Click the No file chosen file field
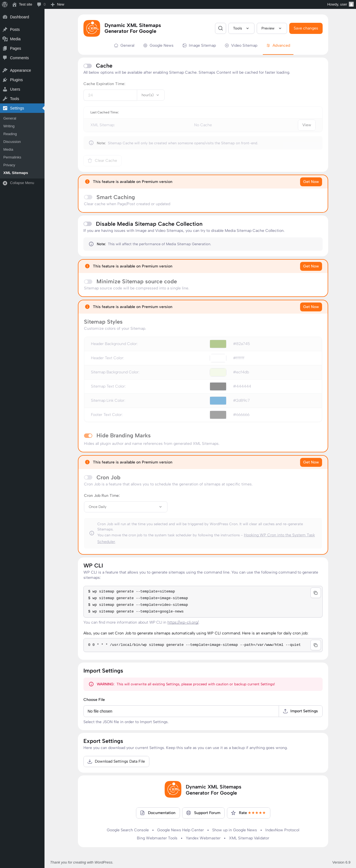The height and width of the screenshot is (868, 356). click(x=181, y=711)
